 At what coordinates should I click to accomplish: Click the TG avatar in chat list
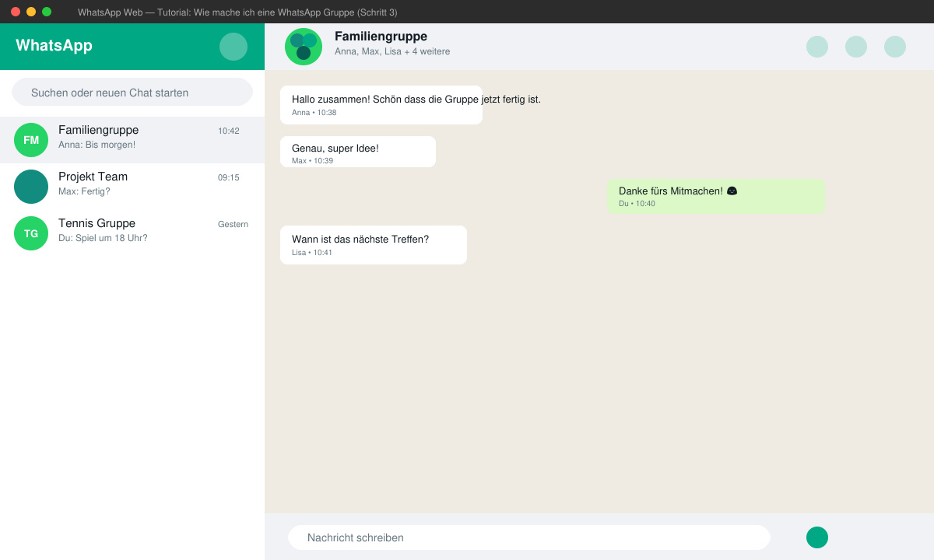[x=31, y=233]
